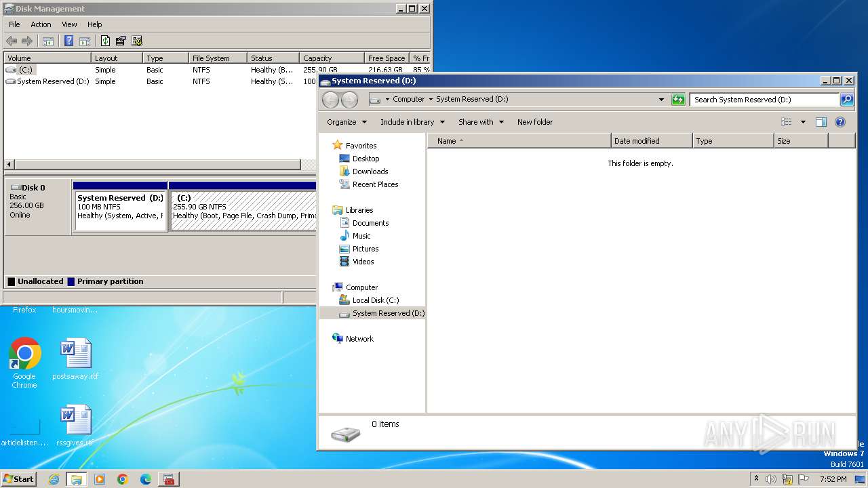868x488 pixels.
Task: Open the File menu in Disk Management
Action: (14, 24)
